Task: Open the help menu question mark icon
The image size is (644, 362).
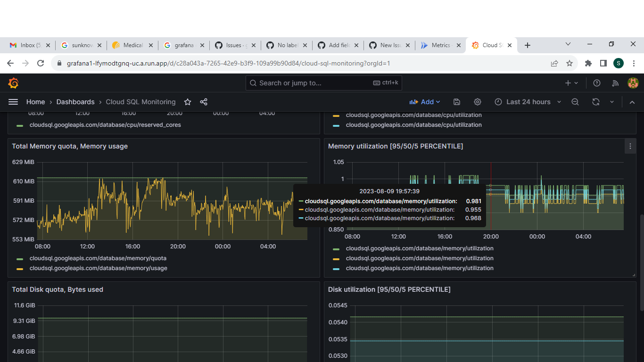Action: tap(596, 82)
